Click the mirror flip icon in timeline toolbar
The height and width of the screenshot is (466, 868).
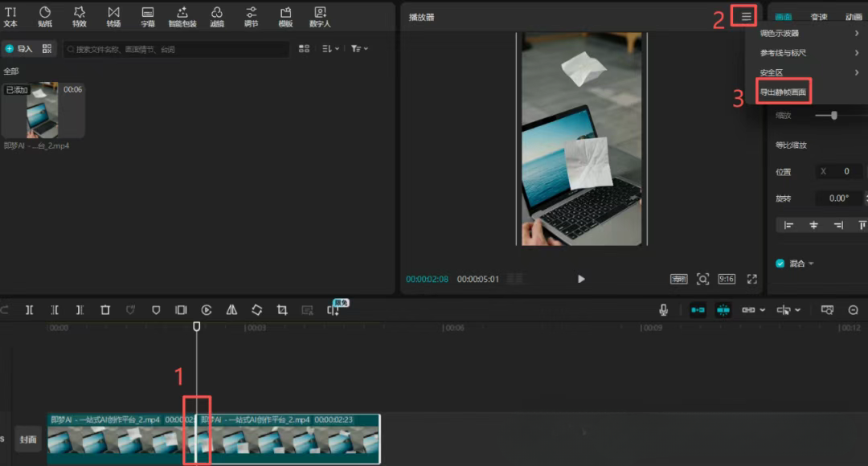click(231, 309)
